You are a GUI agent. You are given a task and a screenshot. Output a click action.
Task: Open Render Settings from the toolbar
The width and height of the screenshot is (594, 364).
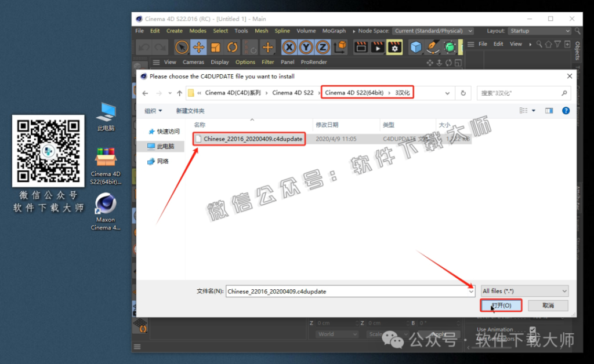[x=394, y=46]
